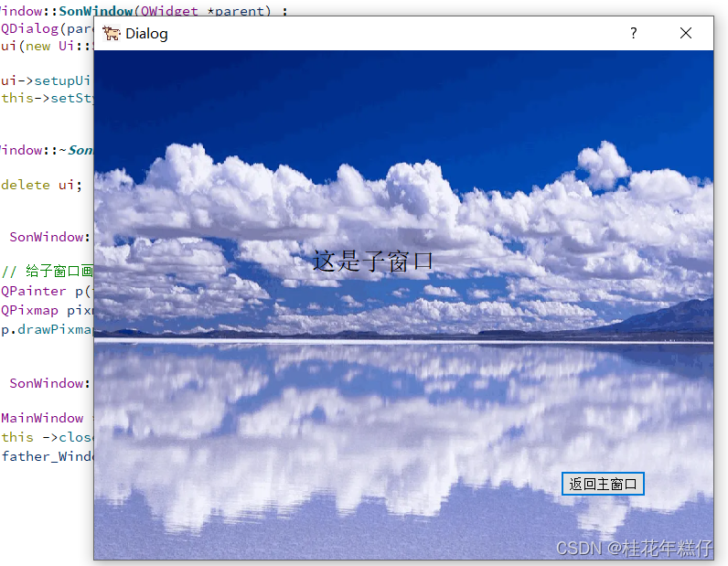Image resolution: width=728 pixels, height=566 pixels.
Task: Click the 'QPainter p(' code line
Action: click(48, 291)
